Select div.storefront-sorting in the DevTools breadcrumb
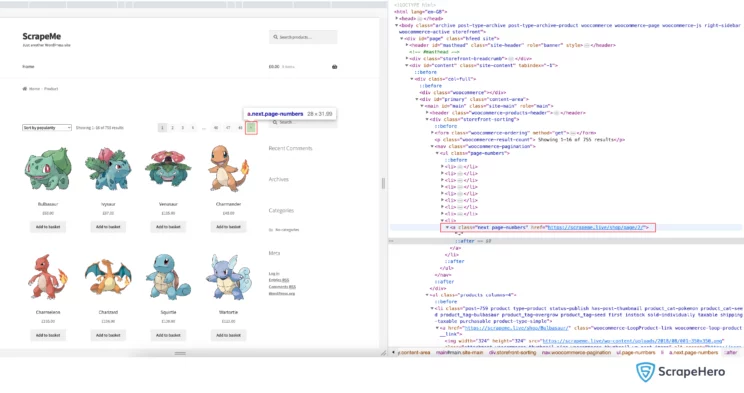This screenshot has width=744, height=393. click(x=512, y=353)
